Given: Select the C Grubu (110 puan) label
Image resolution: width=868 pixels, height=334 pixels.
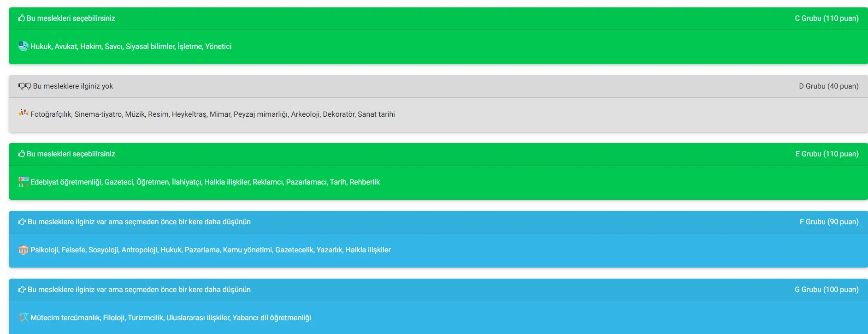Looking at the screenshot, I should click(827, 18).
